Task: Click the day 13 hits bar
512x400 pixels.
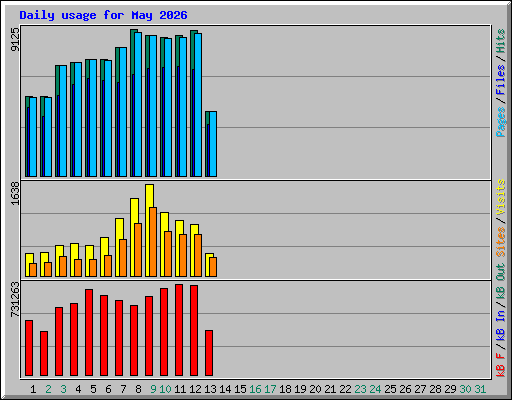Action: (x=207, y=144)
